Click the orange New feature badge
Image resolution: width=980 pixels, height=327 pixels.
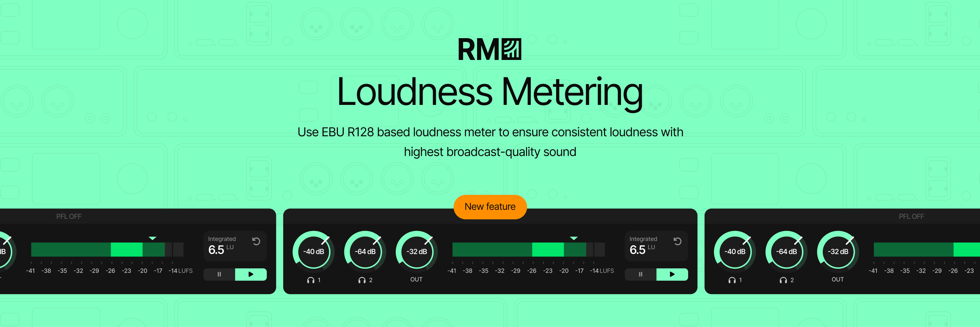coord(490,207)
